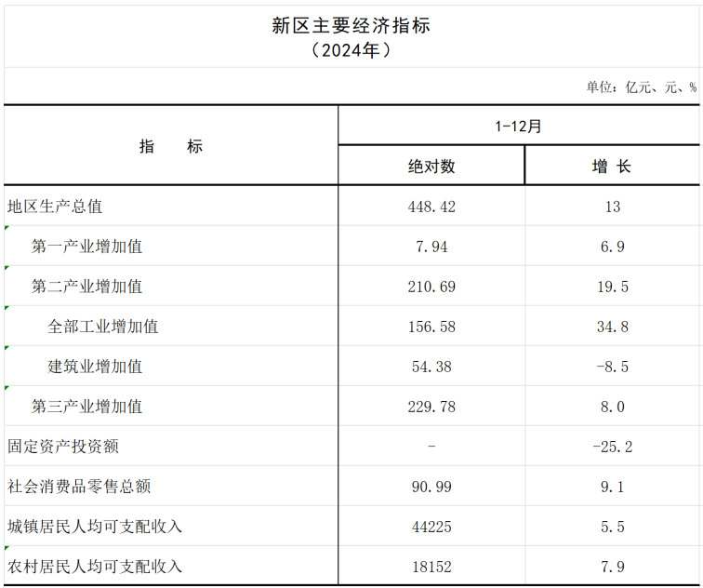Select the 城镇居民人均可支配收入 value 44225
The image size is (703, 588).
tap(431, 527)
